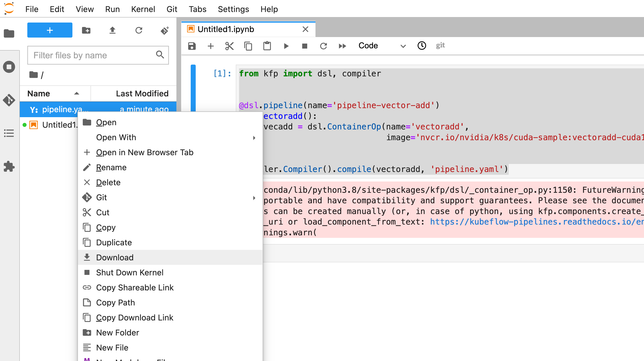Paste cells from the clipboard
The height and width of the screenshot is (361, 644).
click(267, 46)
